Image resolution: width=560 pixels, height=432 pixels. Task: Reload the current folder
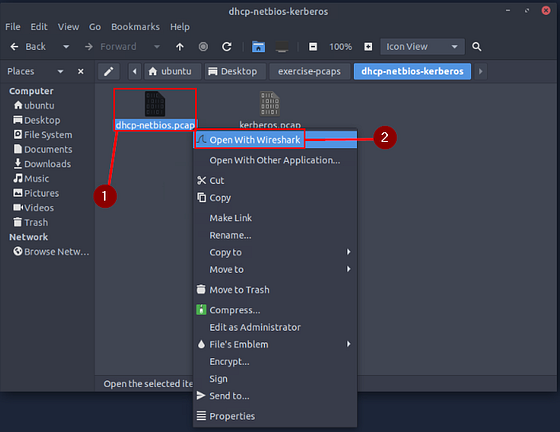tap(227, 47)
